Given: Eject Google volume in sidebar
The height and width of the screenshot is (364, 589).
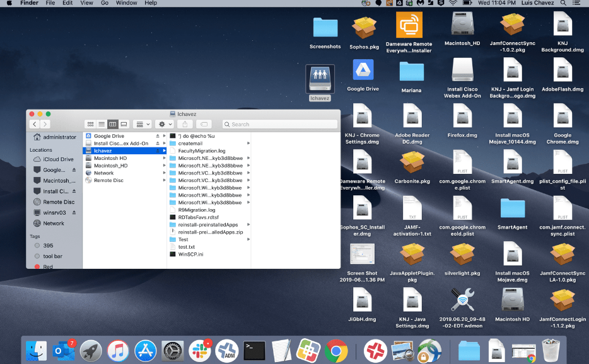Looking at the screenshot, I should point(74,170).
